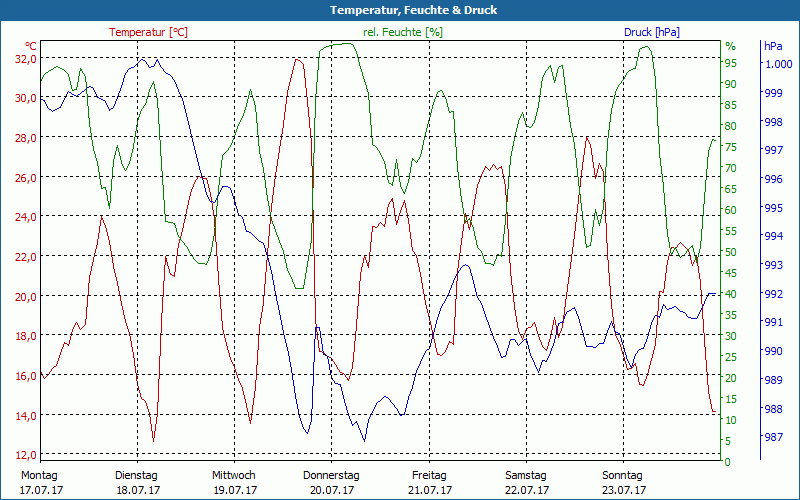Click the '991' pressure axis value

tap(773, 322)
